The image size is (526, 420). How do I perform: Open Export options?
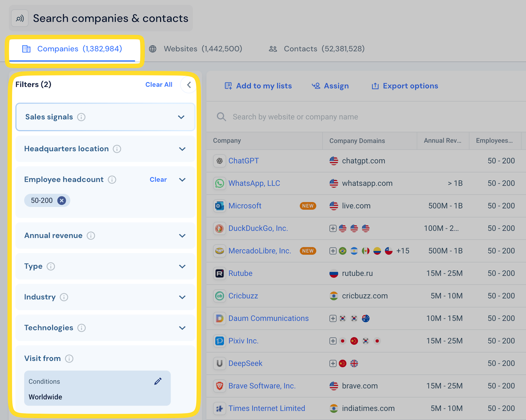tap(405, 86)
